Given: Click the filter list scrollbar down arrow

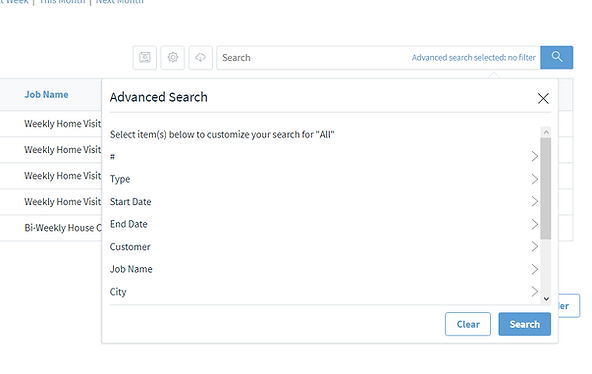Looking at the screenshot, I should (546, 299).
